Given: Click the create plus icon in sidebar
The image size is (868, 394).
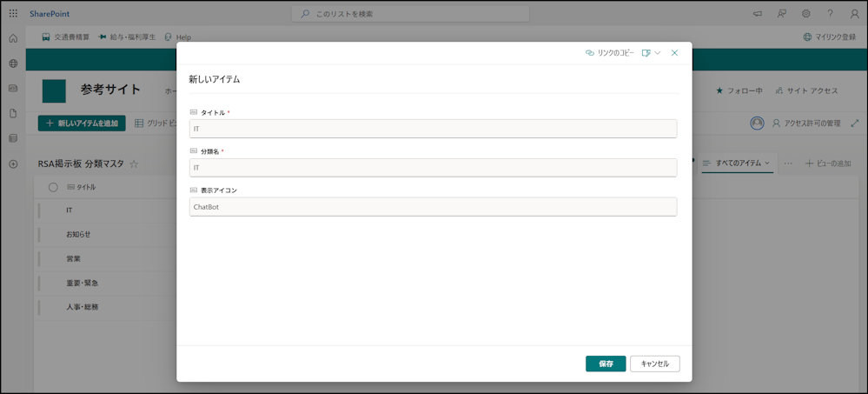Looking at the screenshot, I should pos(13,164).
